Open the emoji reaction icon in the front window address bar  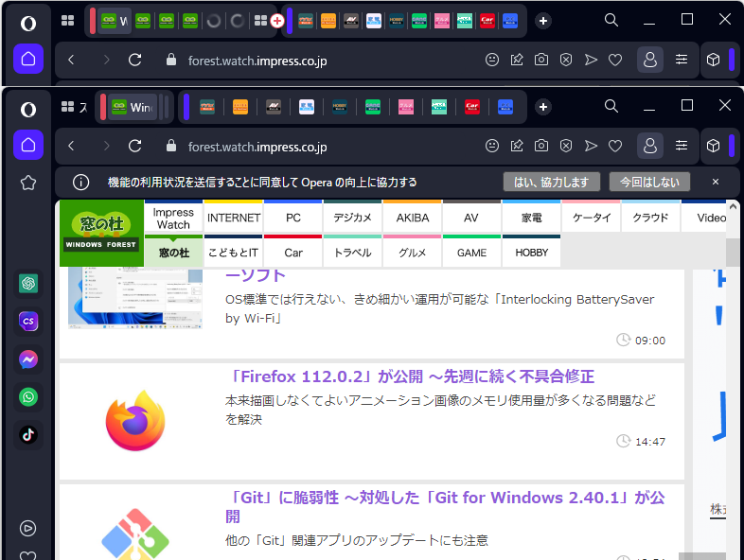pyautogui.click(x=492, y=146)
